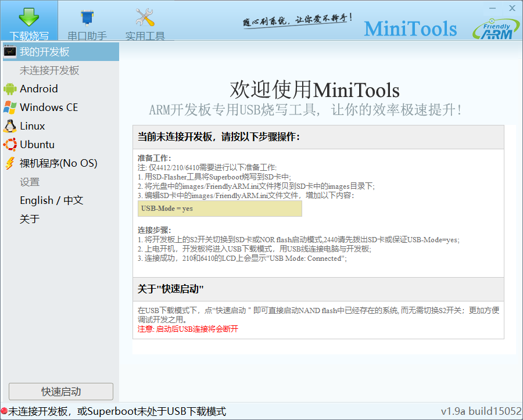Click the blue serial port connector icon

[87, 17]
